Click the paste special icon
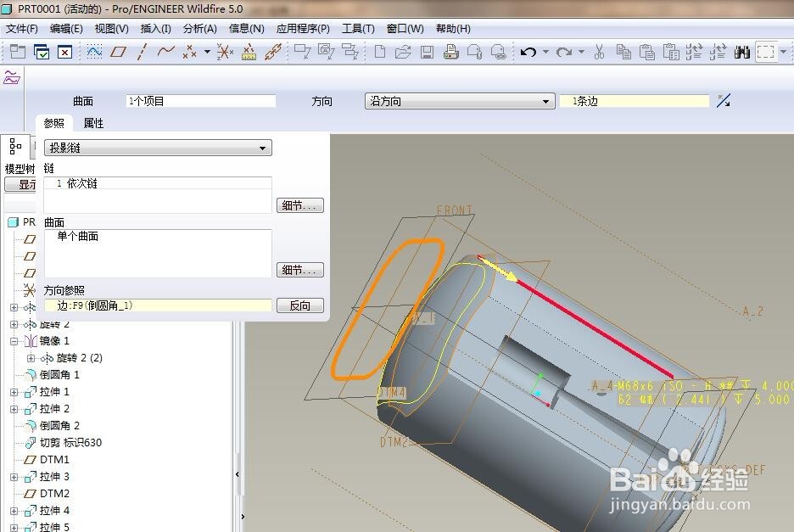The image size is (794, 532). pyautogui.click(x=671, y=52)
